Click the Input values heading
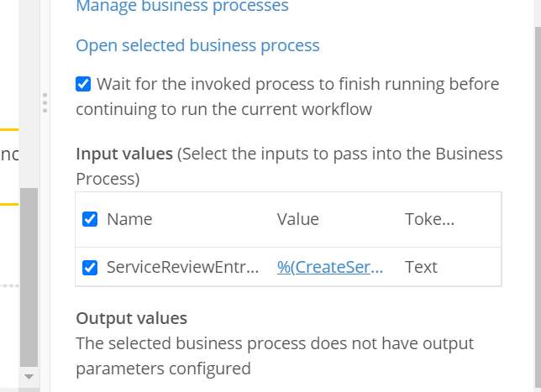The width and height of the screenshot is (541, 392). pyautogui.click(x=123, y=154)
